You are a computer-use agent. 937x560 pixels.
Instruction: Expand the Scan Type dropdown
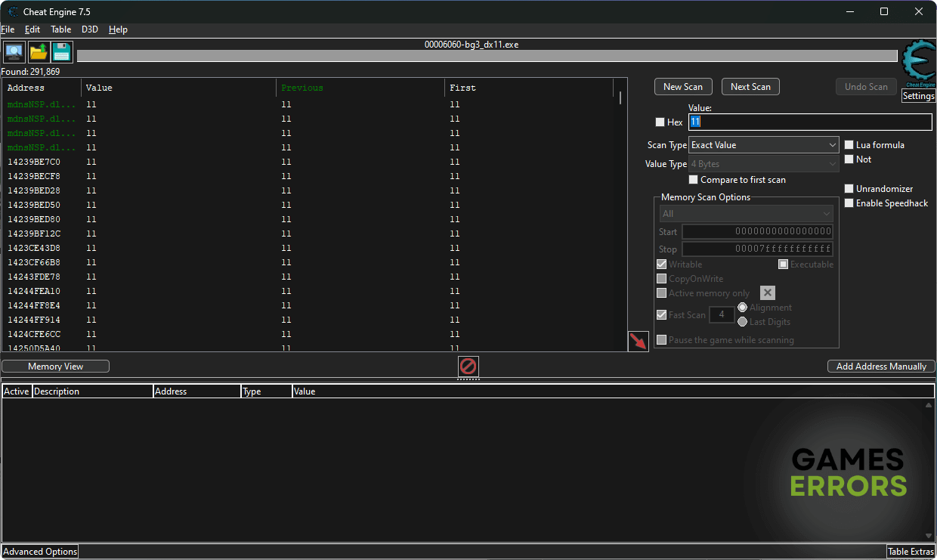763,145
